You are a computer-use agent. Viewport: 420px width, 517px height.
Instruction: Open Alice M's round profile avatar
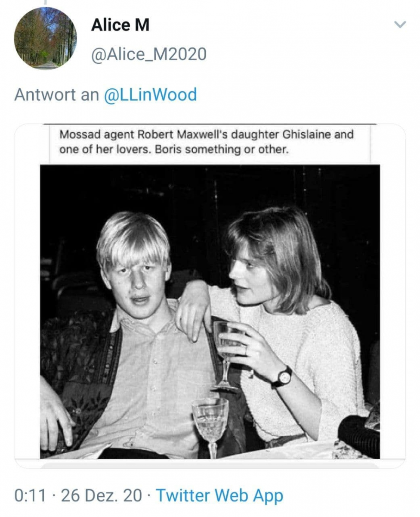pos(46,38)
